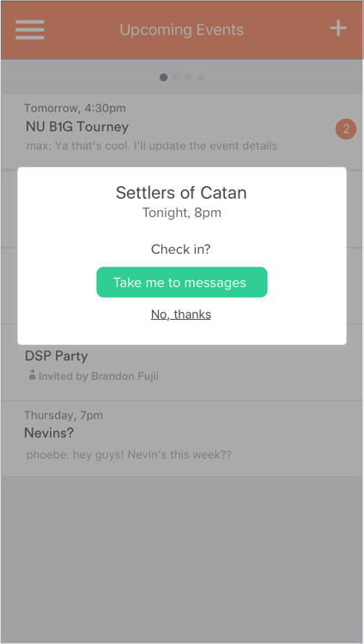This screenshot has height=644, width=364.
Task: Select the first page indicator dot
Action: (x=164, y=77)
